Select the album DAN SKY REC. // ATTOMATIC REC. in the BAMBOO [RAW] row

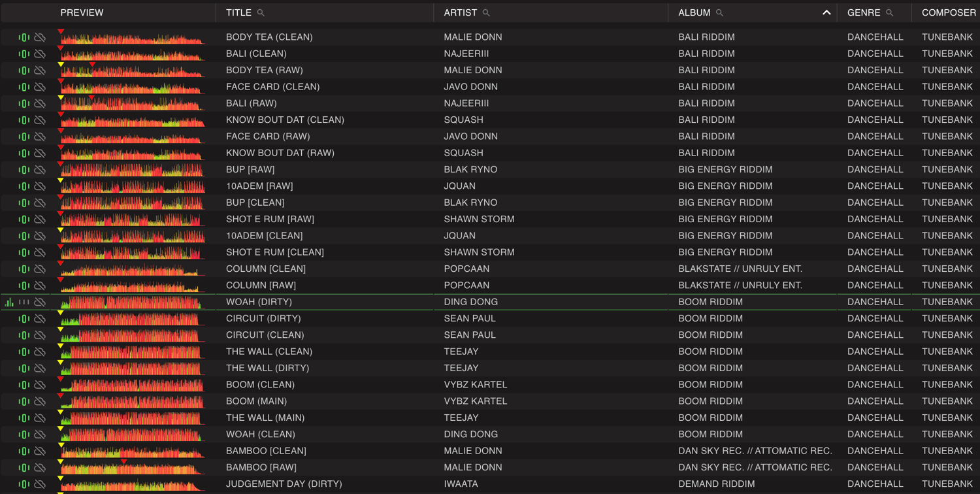click(755, 468)
